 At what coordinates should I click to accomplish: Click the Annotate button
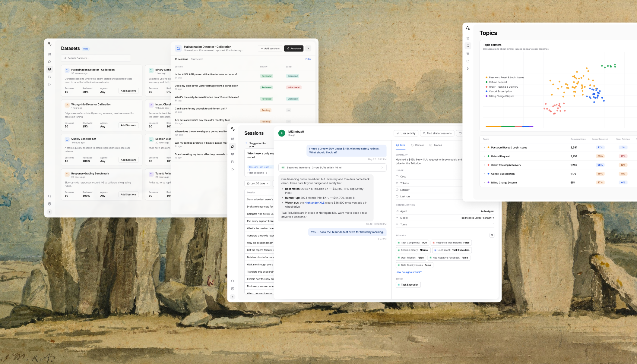point(293,49)
